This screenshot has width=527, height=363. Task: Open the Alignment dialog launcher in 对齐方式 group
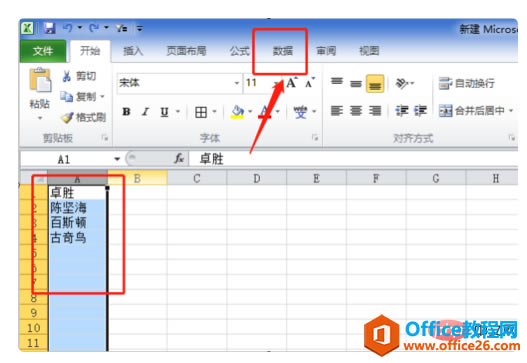click(511, 137)
